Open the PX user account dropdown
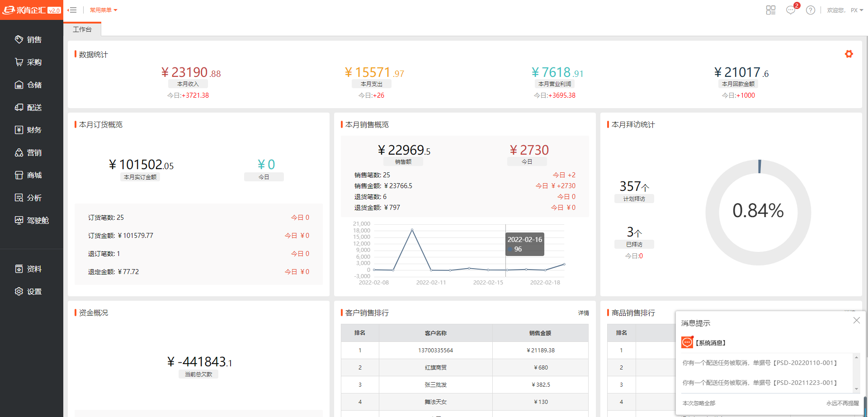This screenshot has width=868, height=417. [857, 10]
